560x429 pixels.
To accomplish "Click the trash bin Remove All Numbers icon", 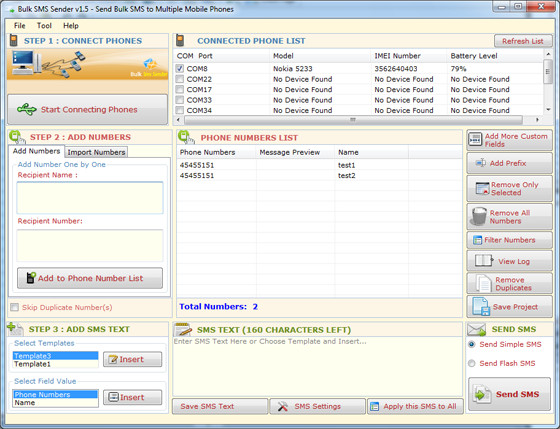I will pyautogui.click(x=479, y=216).
